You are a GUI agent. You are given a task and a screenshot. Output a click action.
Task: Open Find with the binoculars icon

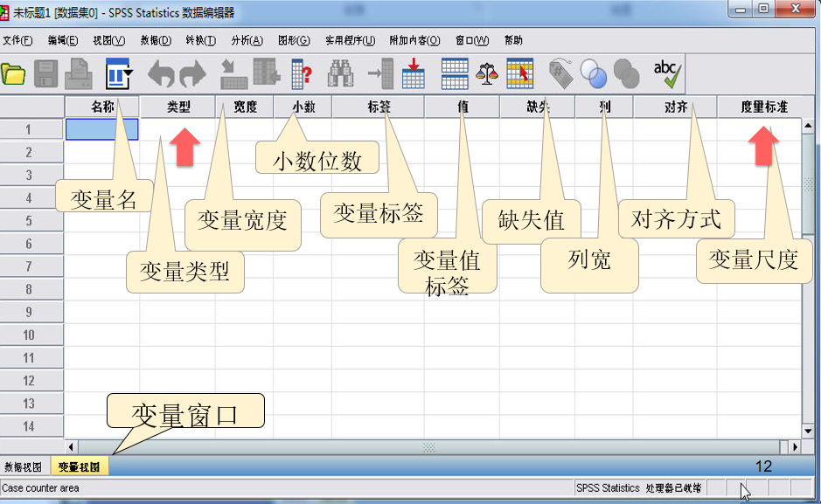340,73
